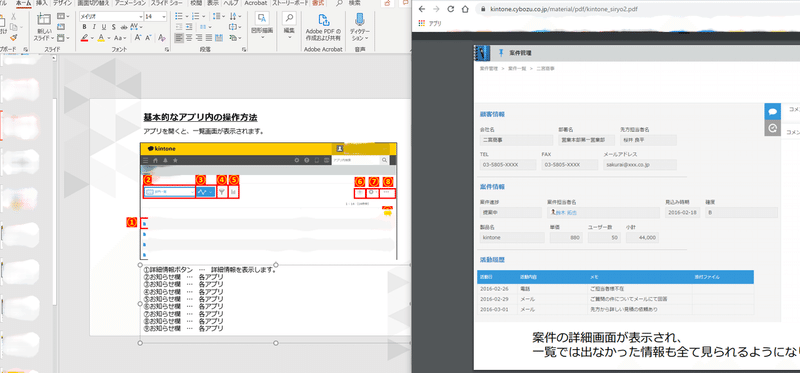Open align text vertical options

tap(234, 27)
